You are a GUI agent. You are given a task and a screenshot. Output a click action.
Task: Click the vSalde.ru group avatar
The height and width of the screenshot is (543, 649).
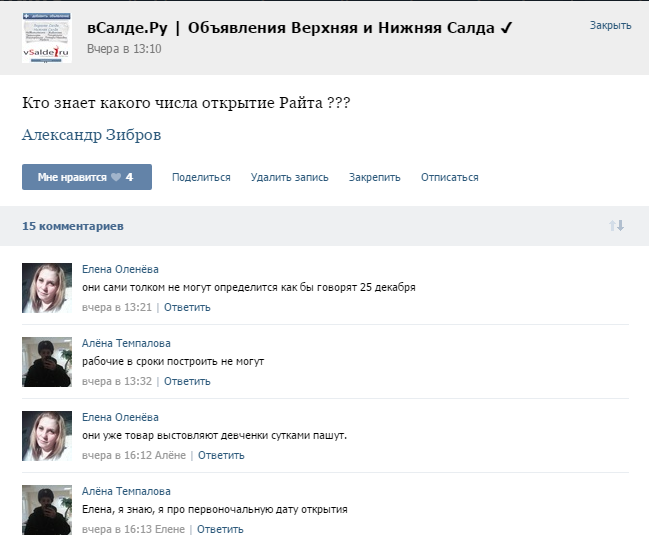click(46, 39)
